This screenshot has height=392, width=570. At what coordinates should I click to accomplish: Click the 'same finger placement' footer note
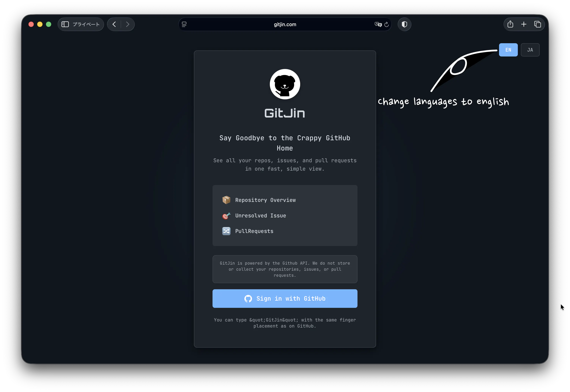285,323
